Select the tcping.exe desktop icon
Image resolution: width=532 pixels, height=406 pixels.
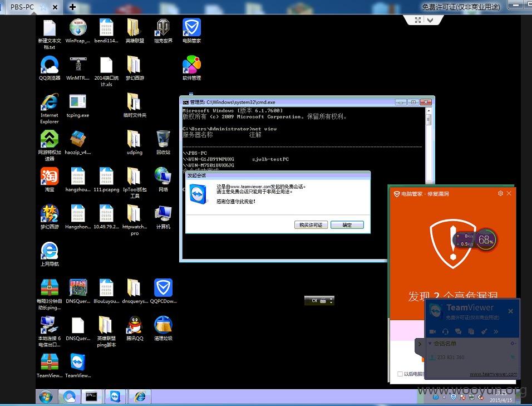click(x=78, y=105)
